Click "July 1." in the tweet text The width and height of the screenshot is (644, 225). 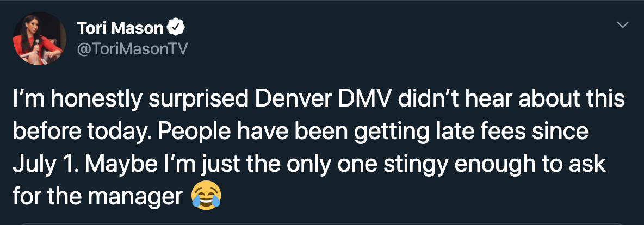tap(46, 165)
